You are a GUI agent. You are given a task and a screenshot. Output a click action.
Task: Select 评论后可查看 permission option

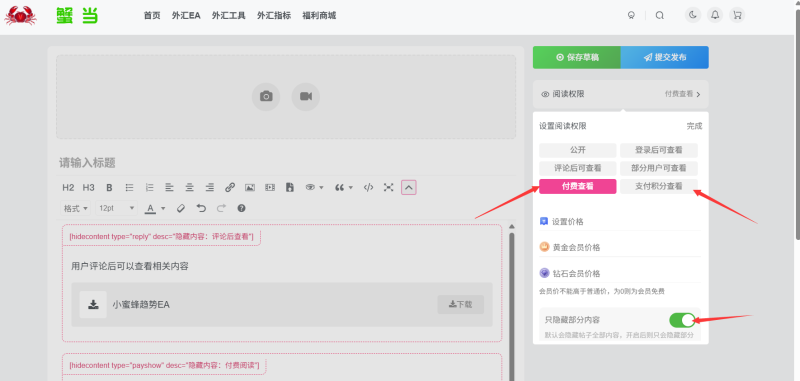tap(578, 168)
